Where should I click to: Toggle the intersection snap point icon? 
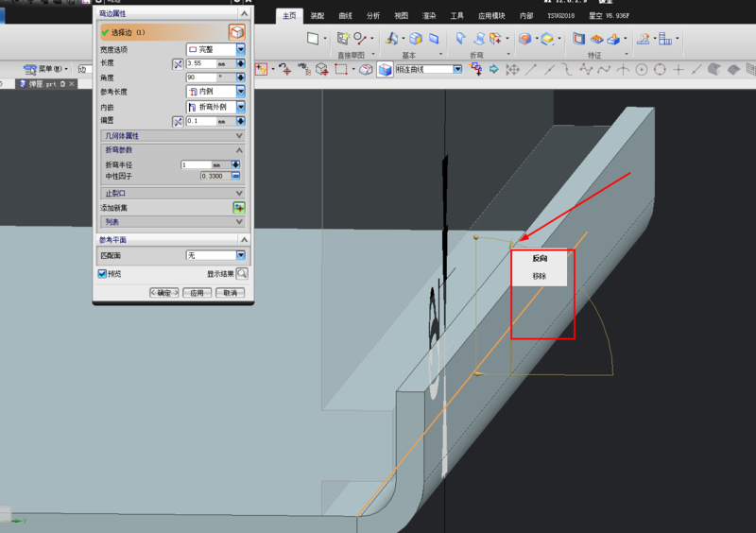click(x=623, y=69)
